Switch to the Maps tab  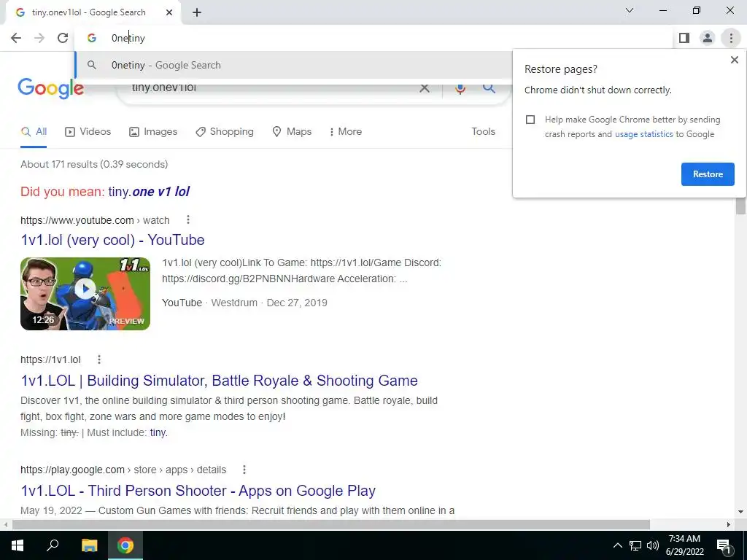[x=292, y=131]
